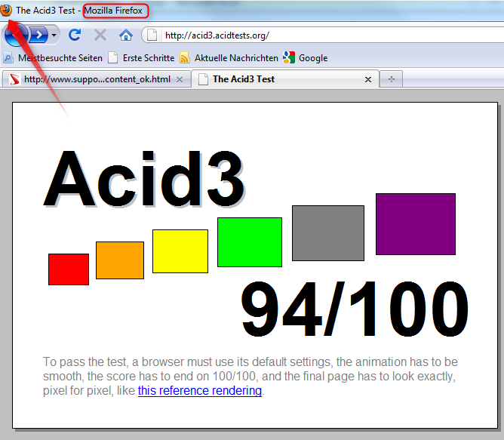504x440 pixels.
Task: Close The Acid3 Test tab
Action: (368, 79)
